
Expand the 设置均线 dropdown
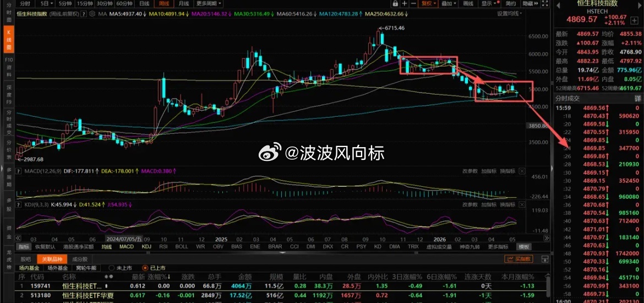[x=510, y=14]
